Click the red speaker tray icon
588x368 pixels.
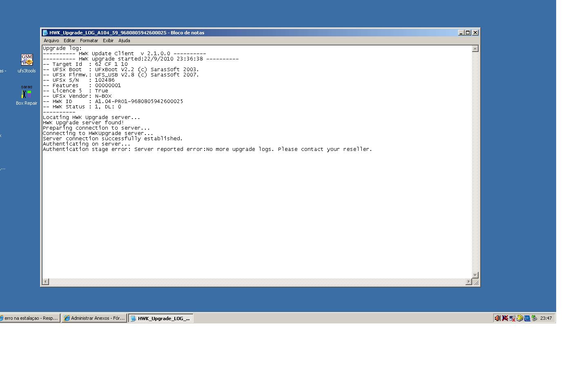(x=497, y=318)
